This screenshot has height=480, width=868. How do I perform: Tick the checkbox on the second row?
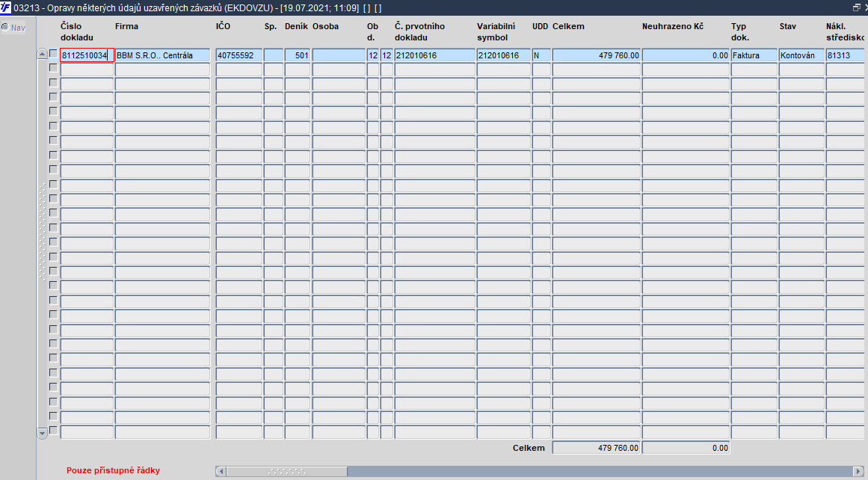(53, 67)
